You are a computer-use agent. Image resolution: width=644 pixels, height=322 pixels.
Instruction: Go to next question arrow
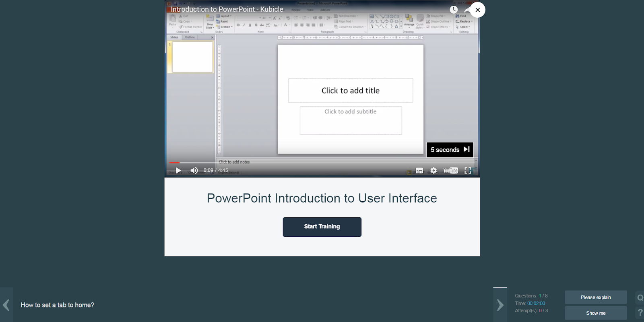pyautogui.click(x=500, y=305)
